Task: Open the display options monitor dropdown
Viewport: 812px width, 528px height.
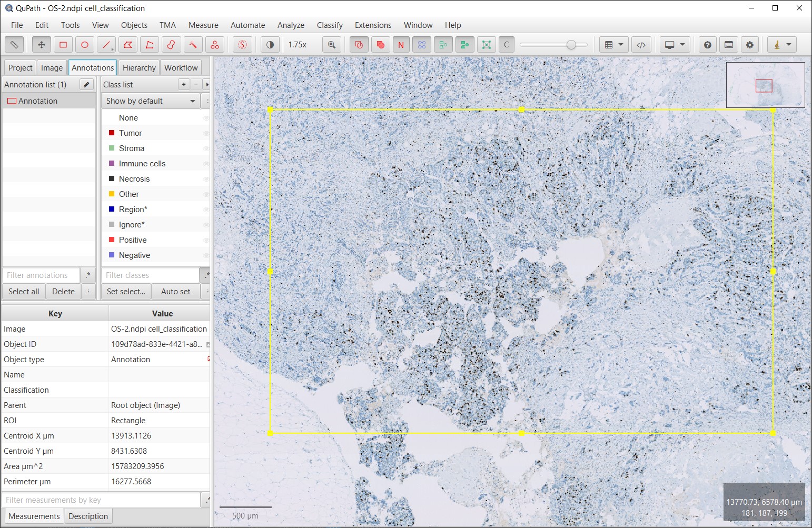Action: (675, 45)
